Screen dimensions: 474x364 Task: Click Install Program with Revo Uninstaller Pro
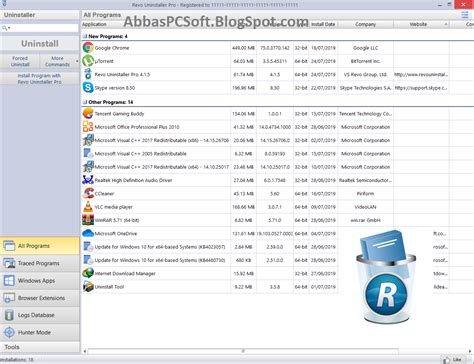tap(40, 79)
